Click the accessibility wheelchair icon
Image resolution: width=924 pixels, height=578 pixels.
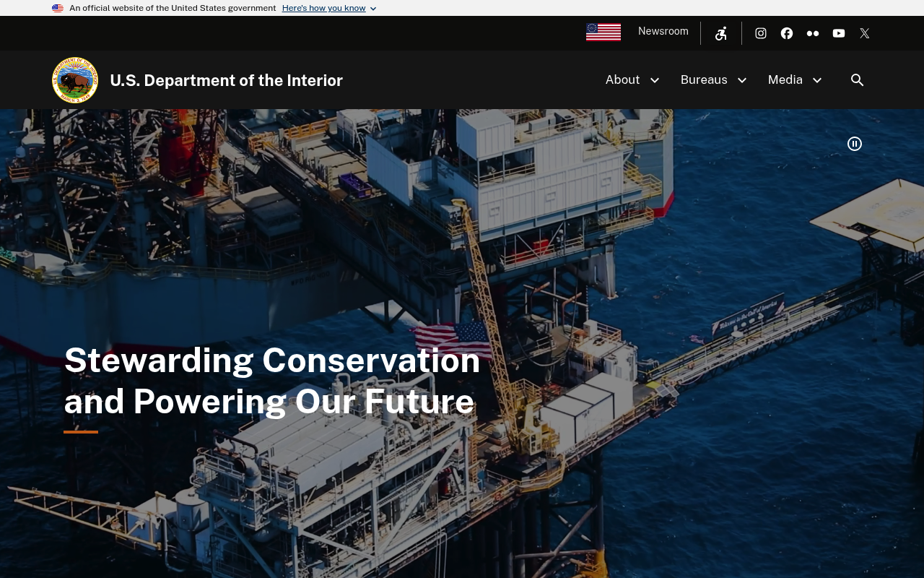721,33
